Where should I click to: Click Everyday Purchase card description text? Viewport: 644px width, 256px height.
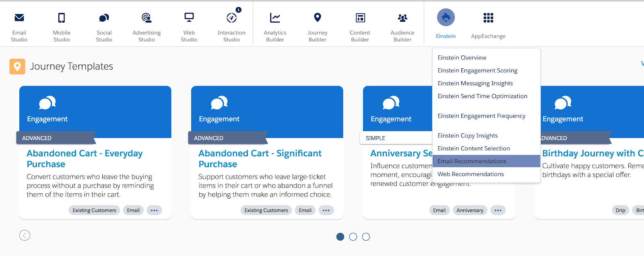pyautogui.click(x=90, y=186)
